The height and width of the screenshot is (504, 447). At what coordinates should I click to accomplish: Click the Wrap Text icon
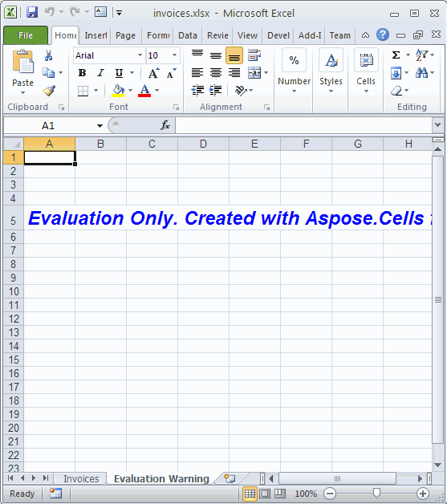point(254,55)
